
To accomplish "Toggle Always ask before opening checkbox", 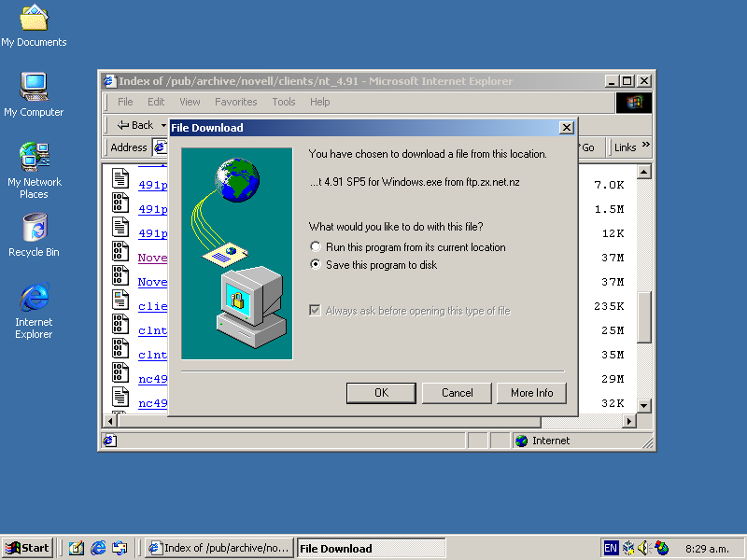I will [315, 311].
